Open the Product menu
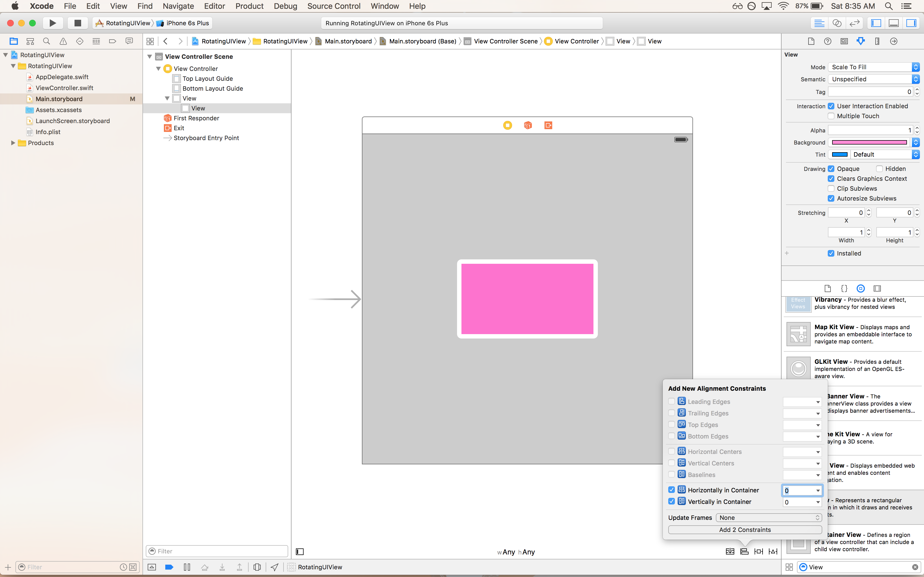 [249, 6]
